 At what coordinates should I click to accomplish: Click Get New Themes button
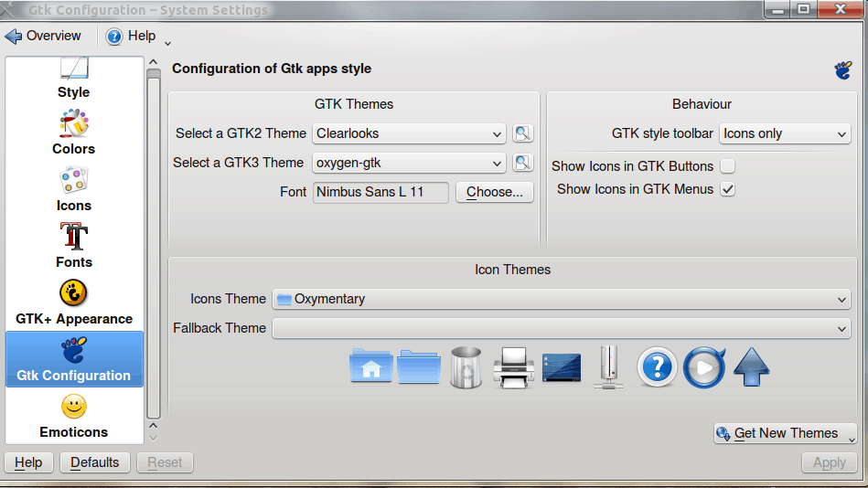785,433
